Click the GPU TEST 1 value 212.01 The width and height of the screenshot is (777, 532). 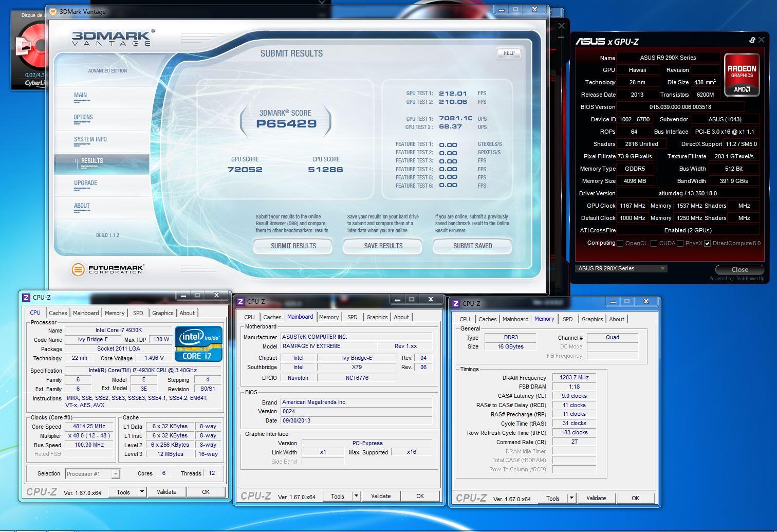point(453,94)
